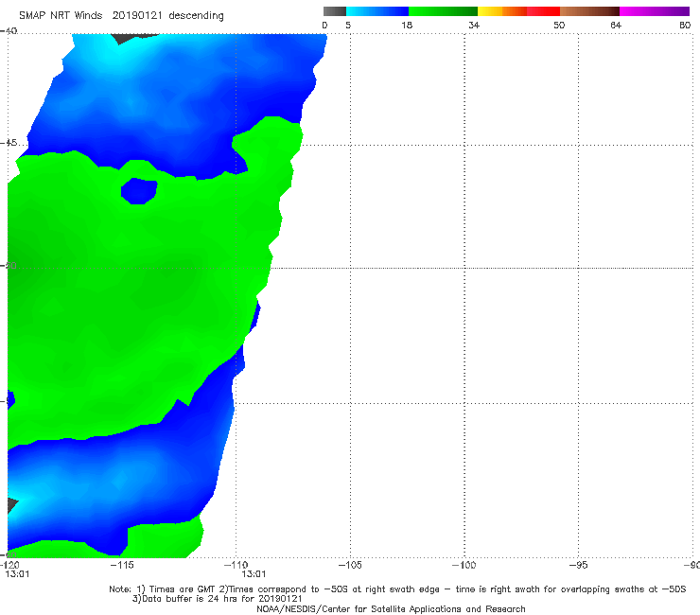Click the green 18-34 color bar segment
Screen dimensions: 700x615
click(x=443, y=11)
